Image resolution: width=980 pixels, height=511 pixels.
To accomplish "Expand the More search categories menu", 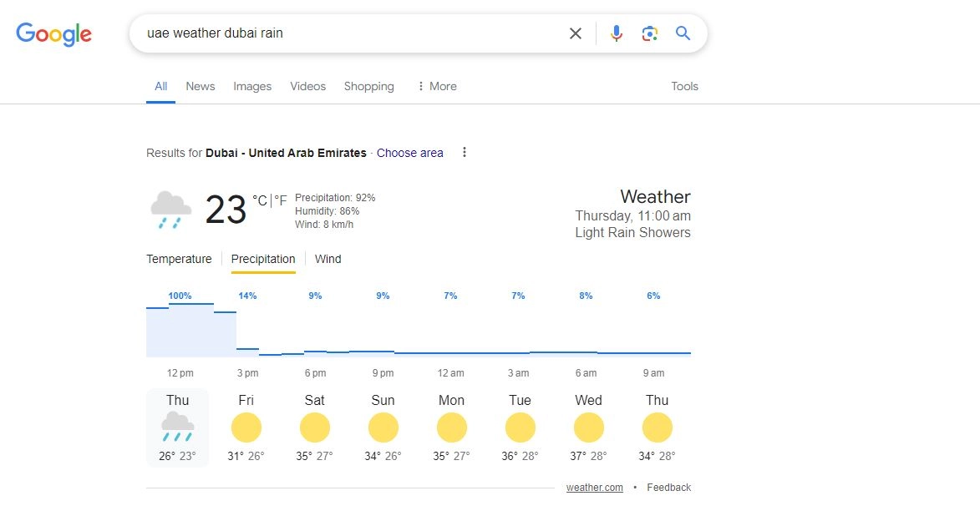I will [436, 86].
